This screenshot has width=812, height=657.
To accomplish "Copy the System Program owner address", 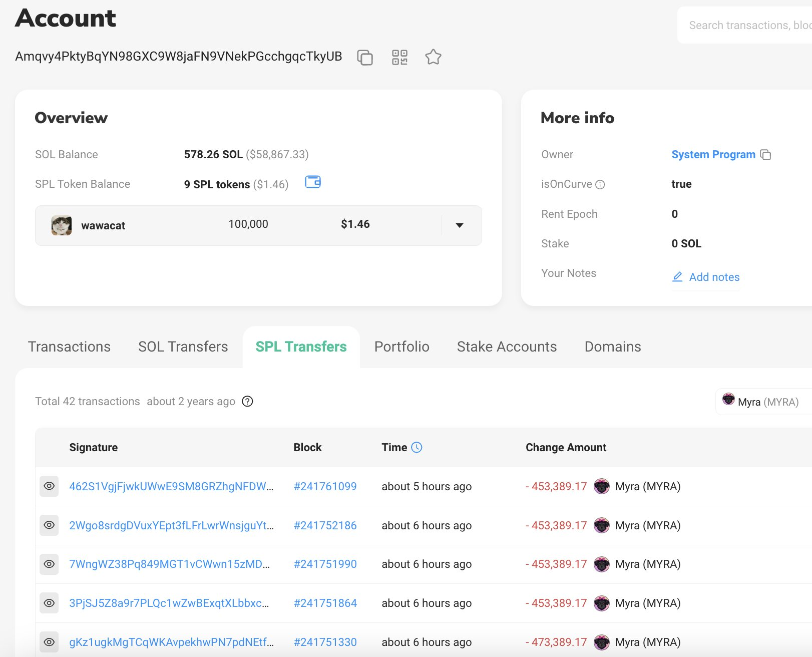I will click(x=765, y=155).
